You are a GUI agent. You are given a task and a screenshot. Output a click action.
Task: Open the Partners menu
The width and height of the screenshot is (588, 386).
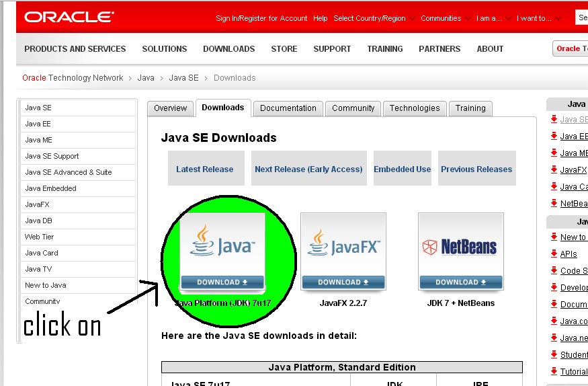[439, 49]
